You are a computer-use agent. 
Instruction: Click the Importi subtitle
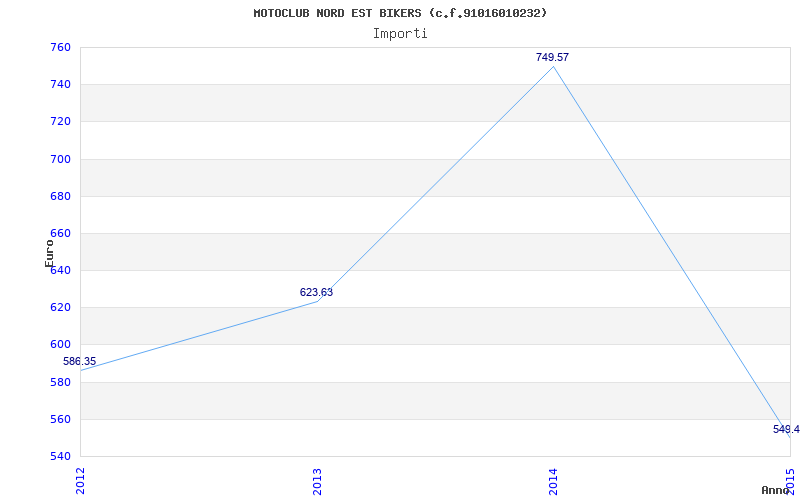click(x=400, y=34)
